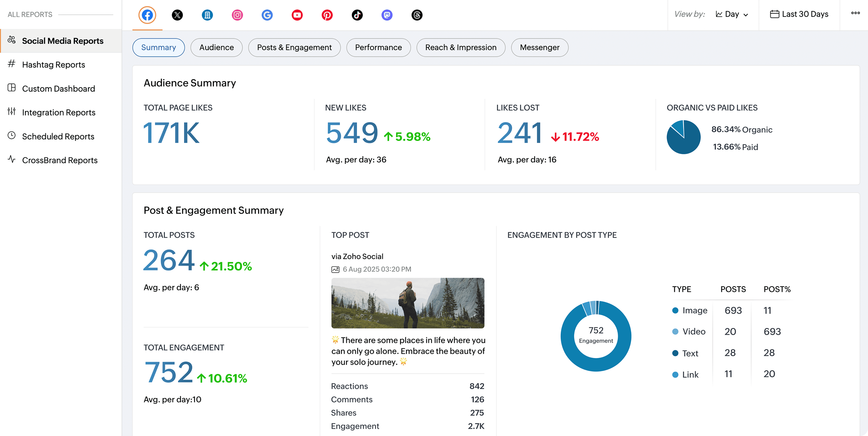This screenshot has height=436, width=868.
Task: Select the YouTube channel icon
Action: (x=297, y=15)
